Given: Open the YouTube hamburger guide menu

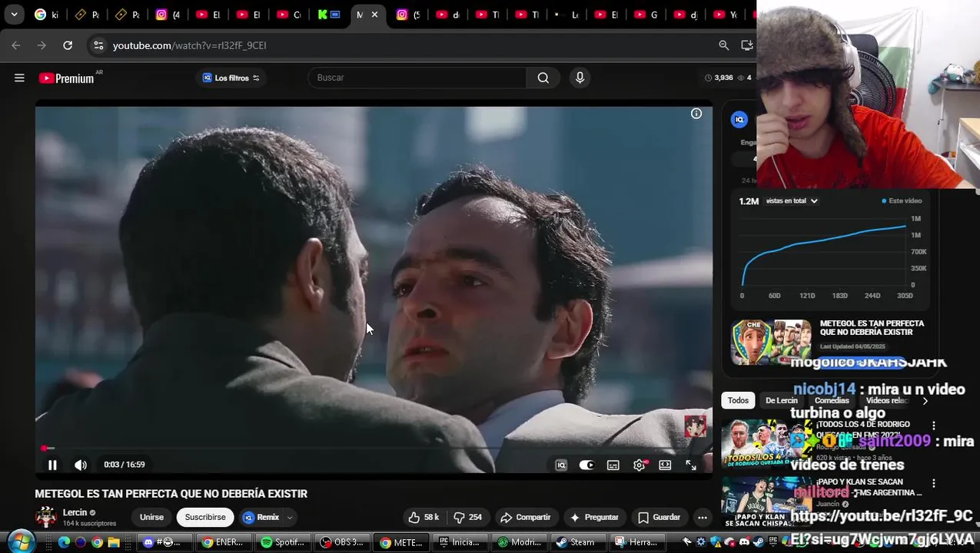Looking at the screenshot, I should (19, 78).
